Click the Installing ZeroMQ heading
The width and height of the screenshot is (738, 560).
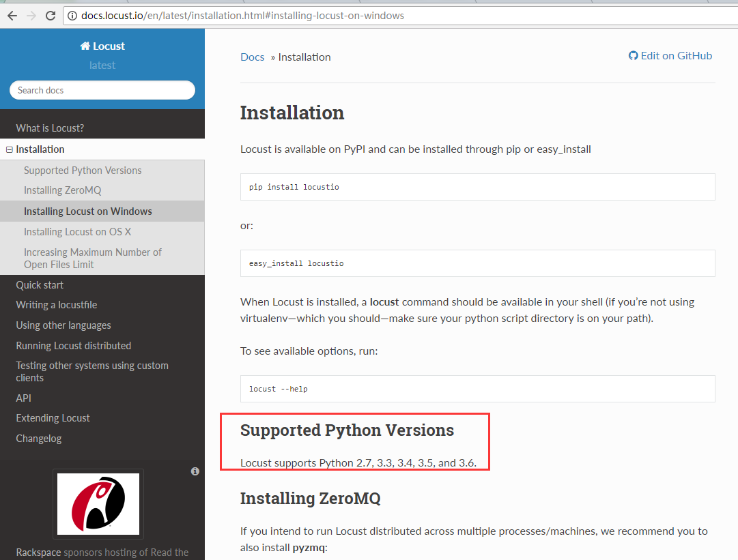(x=310, y=499)
